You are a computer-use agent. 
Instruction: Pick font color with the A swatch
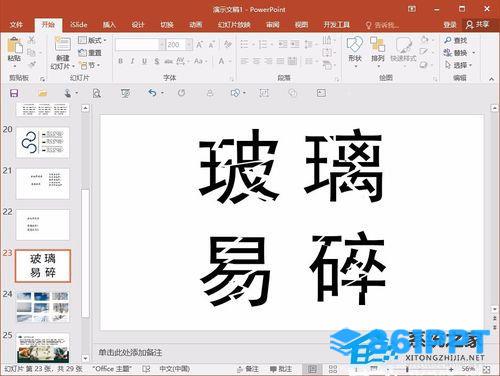tap(221, 61)
